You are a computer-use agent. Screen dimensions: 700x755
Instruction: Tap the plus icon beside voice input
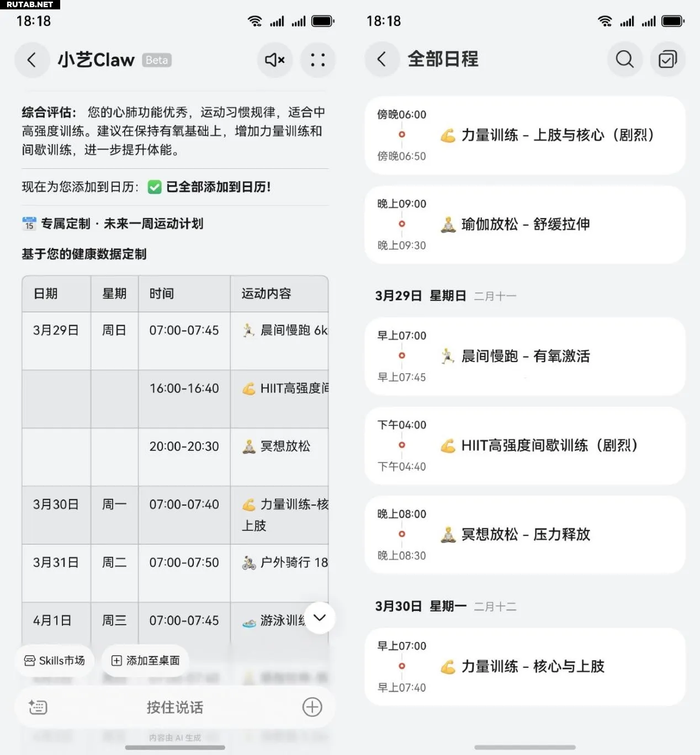(312, 707)
